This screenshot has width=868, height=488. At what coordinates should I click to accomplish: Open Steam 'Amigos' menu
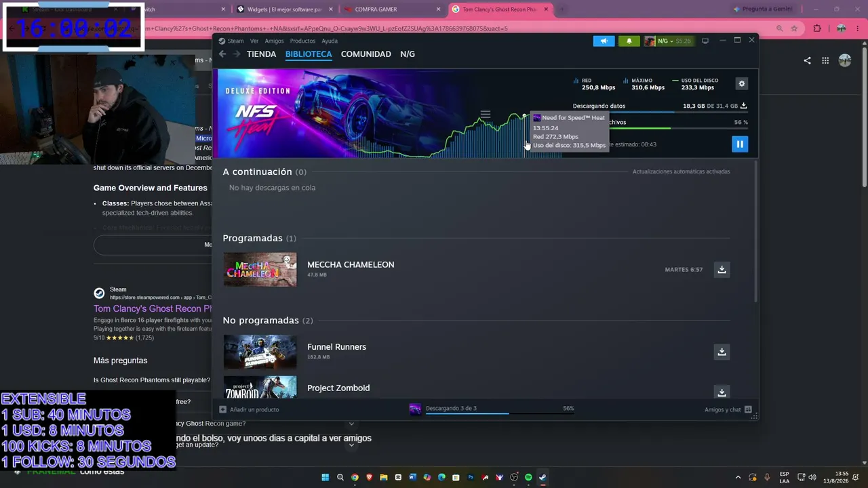coord(274,41)
